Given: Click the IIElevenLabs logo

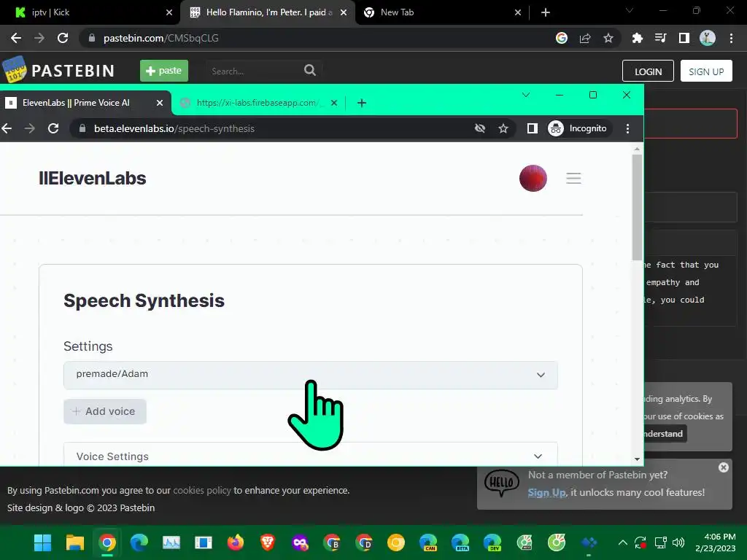Looking at the screenshot, I should (x=93, y=178).
